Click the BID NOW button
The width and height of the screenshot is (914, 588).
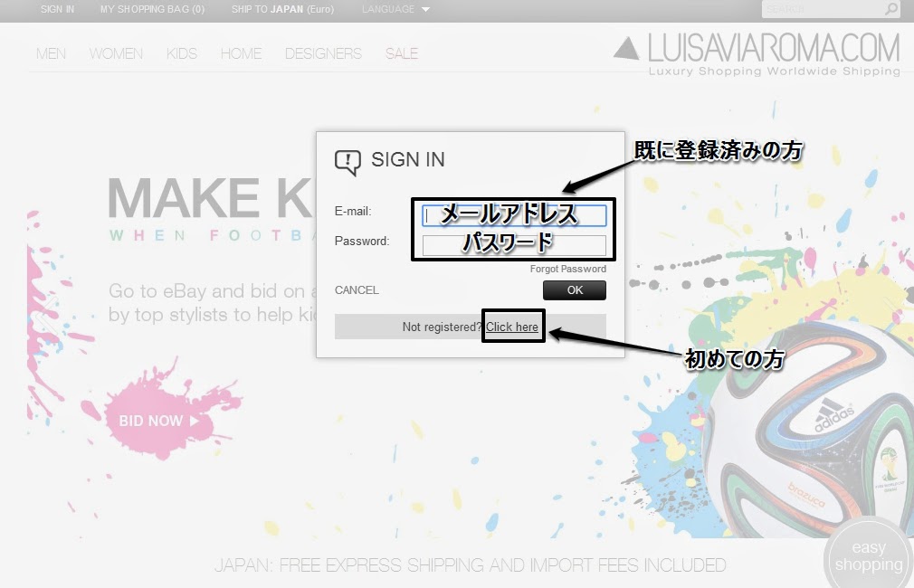(x=158, y=421)
